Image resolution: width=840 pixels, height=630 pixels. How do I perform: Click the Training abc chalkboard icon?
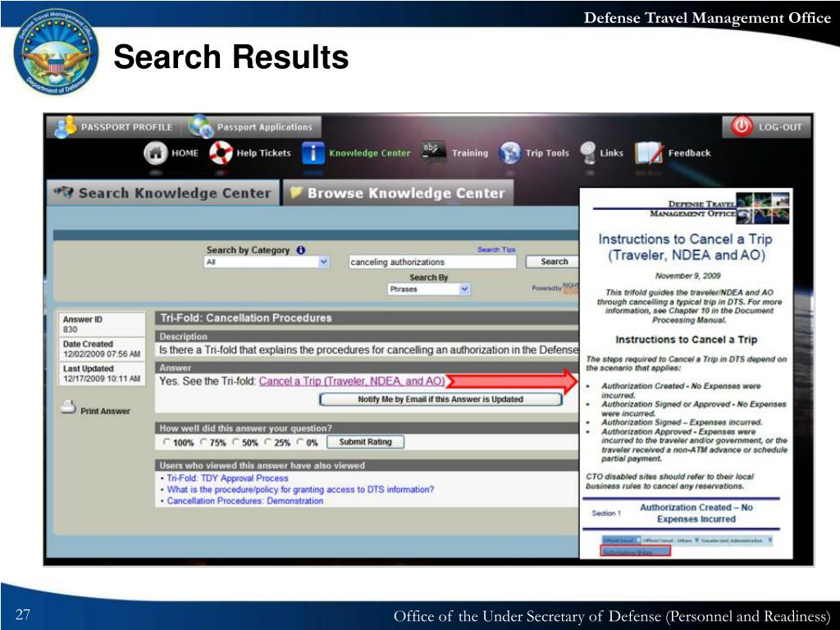point(433,151)
